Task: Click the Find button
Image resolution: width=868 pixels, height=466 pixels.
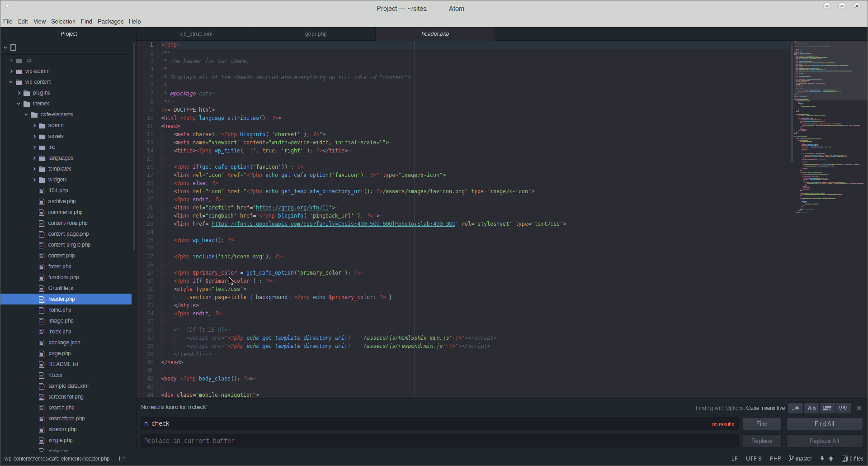Action: [762, 424]
